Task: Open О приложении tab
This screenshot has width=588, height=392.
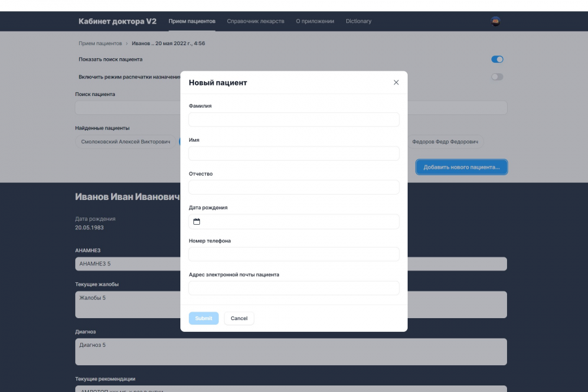Action: (x=315, y=22)
